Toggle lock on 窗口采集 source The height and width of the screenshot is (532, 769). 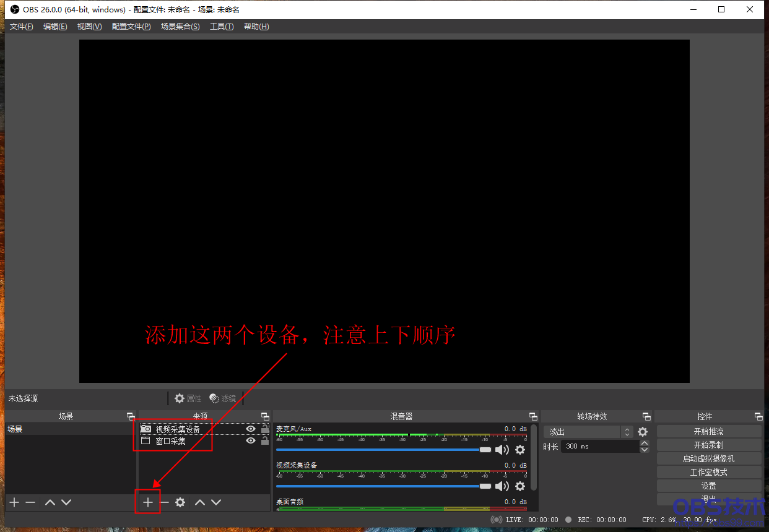point(265,440)
